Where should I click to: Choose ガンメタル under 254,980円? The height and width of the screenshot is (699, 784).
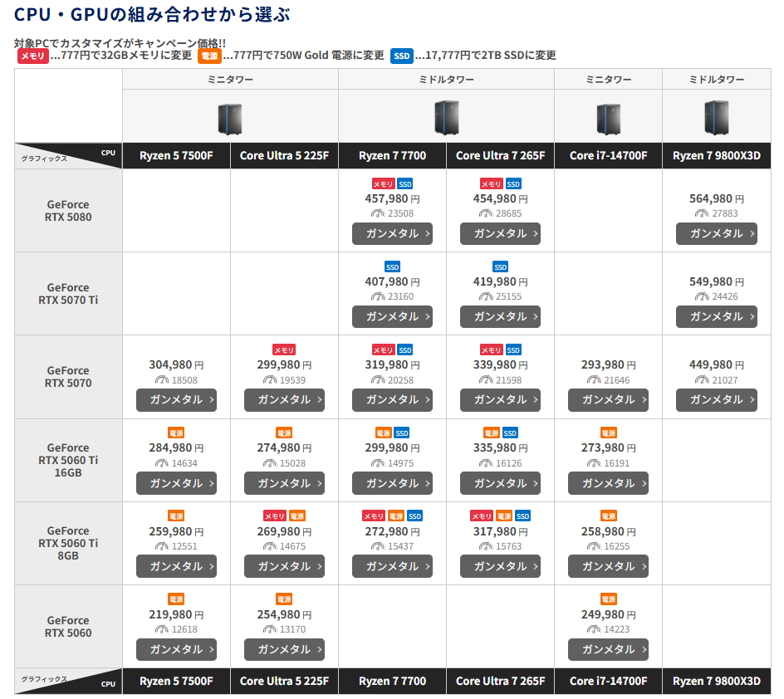tap(284, 649)
